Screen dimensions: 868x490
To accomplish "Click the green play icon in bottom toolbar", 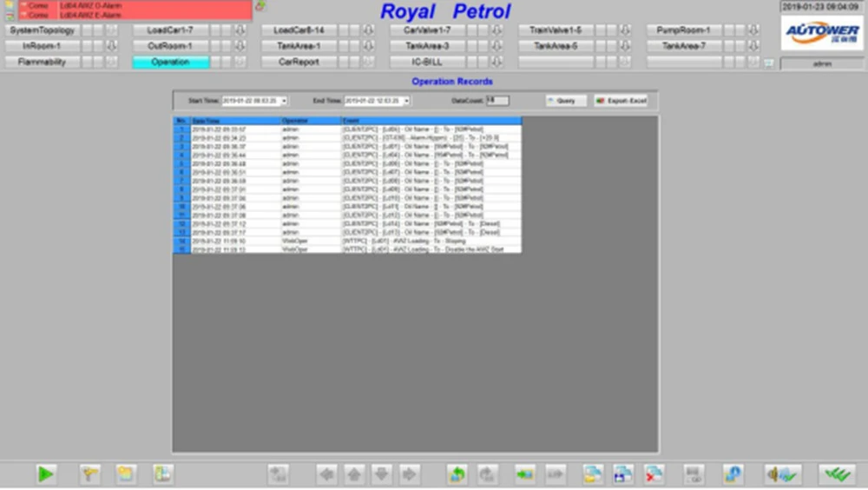I will 45,474.
